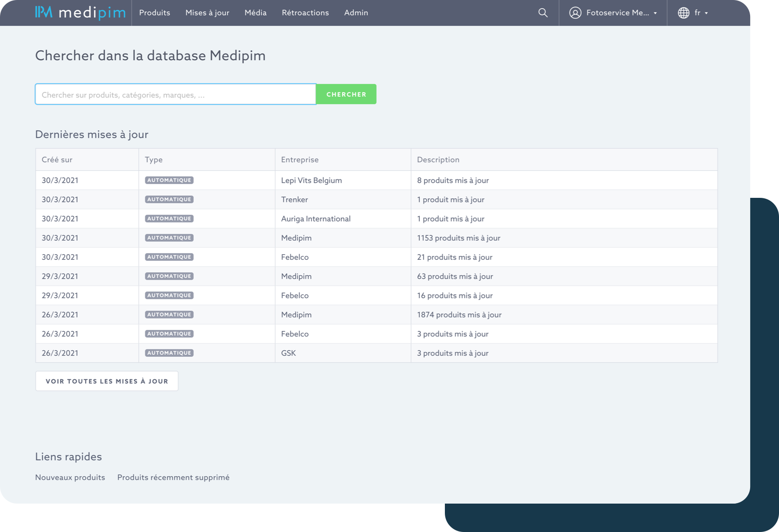Open Rétroactions in the navbar
The width and height of the screenshot is (779, 532).
305,13
